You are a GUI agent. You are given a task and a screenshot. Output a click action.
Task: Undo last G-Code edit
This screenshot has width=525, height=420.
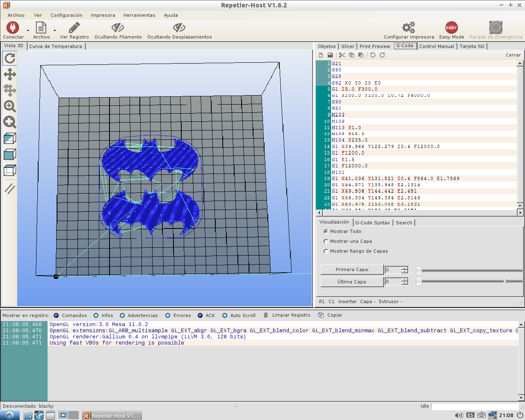[x=373, y=55]
